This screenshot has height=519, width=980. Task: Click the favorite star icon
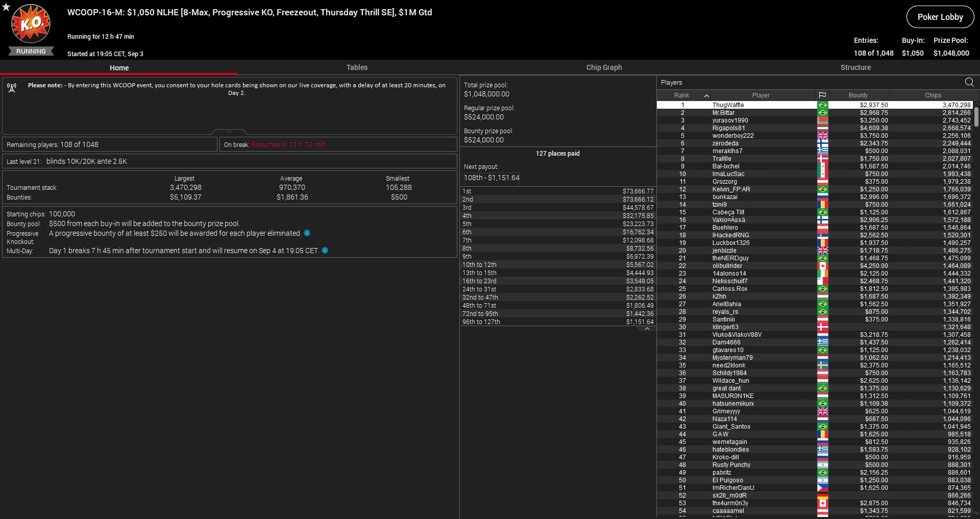(6, 7)
